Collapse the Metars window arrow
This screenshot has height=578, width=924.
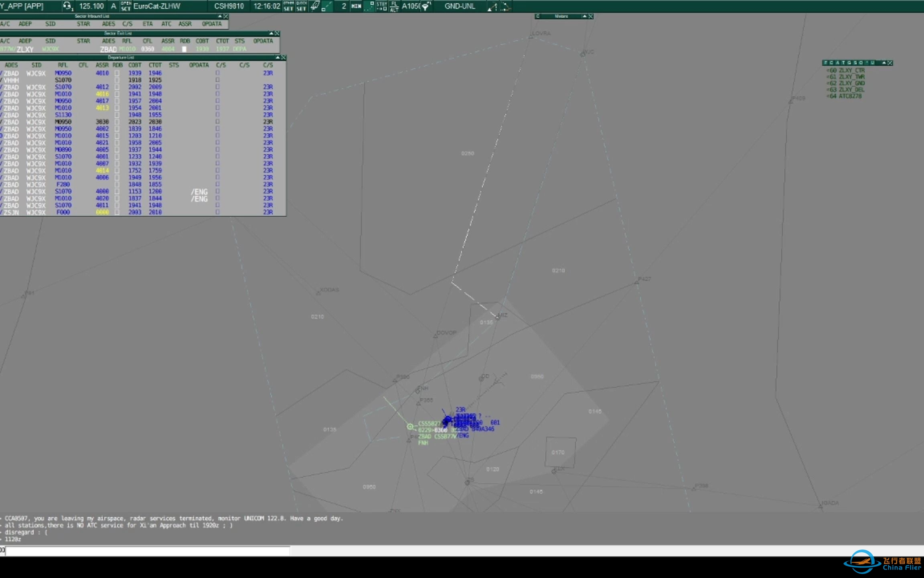pyautogui.click(x=584, y=16)
